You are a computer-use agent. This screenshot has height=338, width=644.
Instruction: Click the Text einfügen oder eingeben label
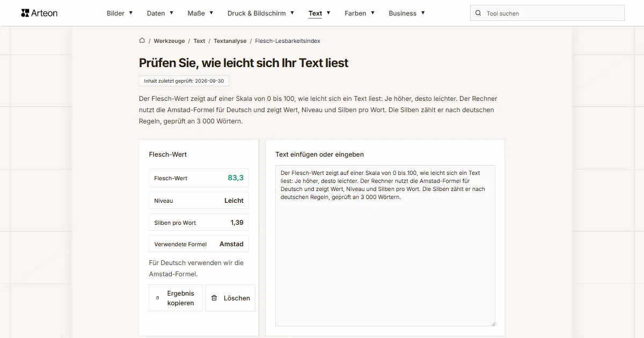320,155
